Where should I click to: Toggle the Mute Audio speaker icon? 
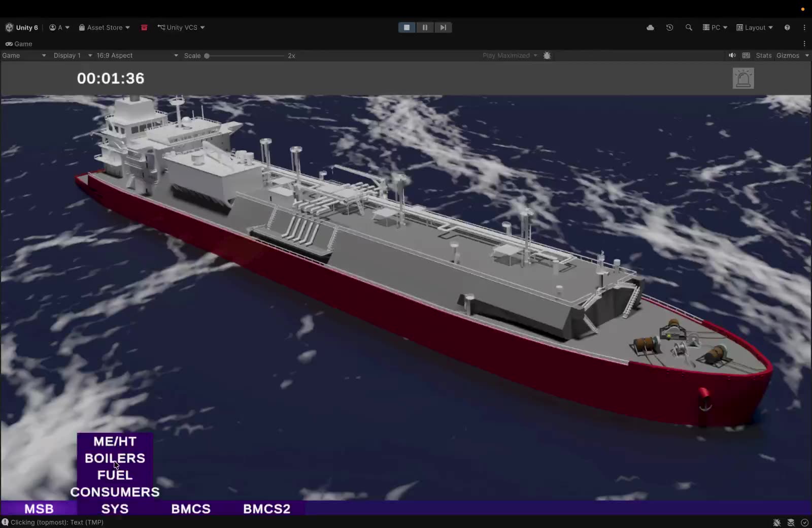732,55
